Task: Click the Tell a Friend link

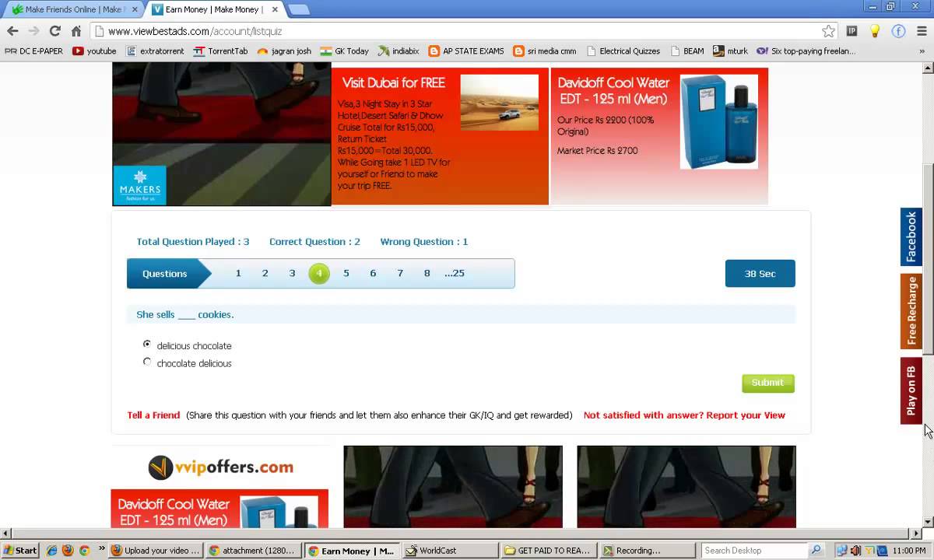Action: tap(153, 415)
